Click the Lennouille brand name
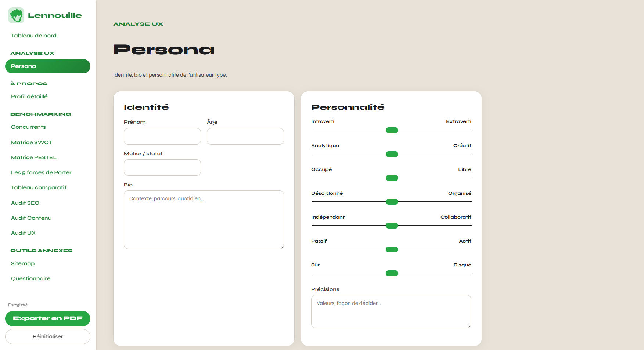644x350 pixels. coord(55,15)
